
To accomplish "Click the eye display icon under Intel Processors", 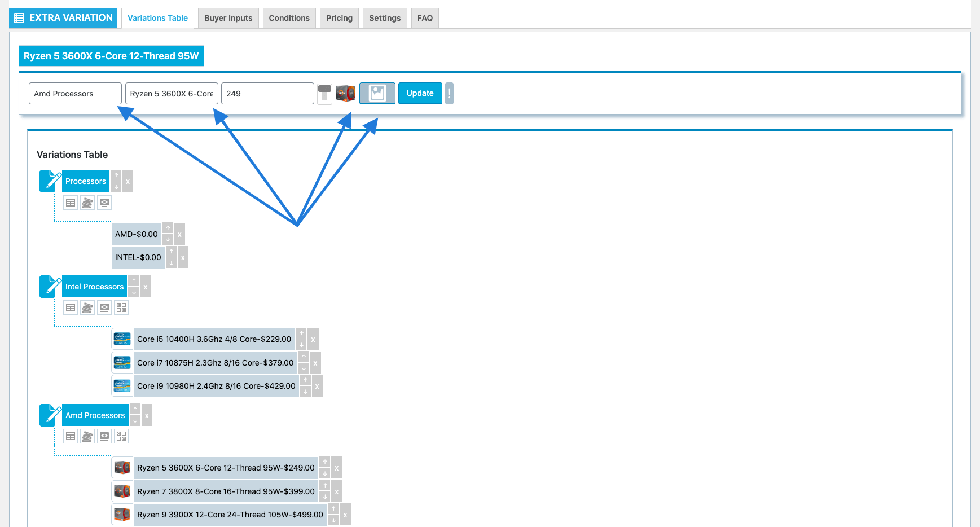I will click(104, 308).
